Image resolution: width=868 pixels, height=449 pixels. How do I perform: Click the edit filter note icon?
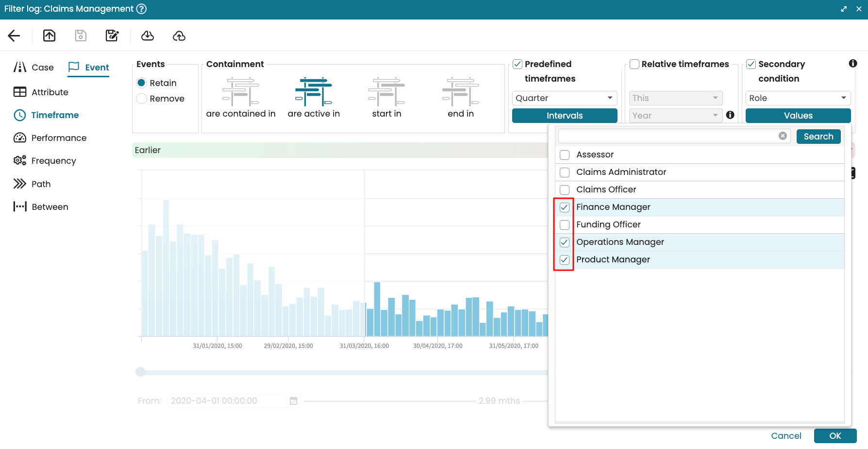tap(112, 35)
